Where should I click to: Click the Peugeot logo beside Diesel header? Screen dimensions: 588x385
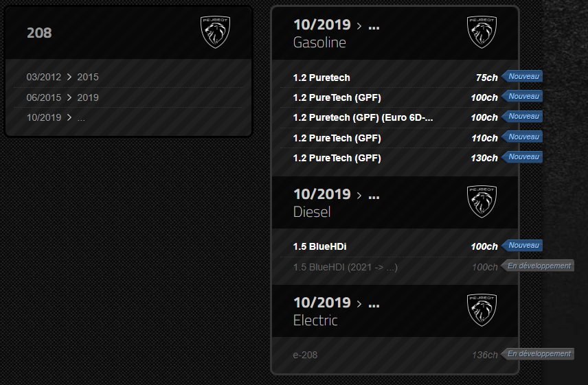482,202
